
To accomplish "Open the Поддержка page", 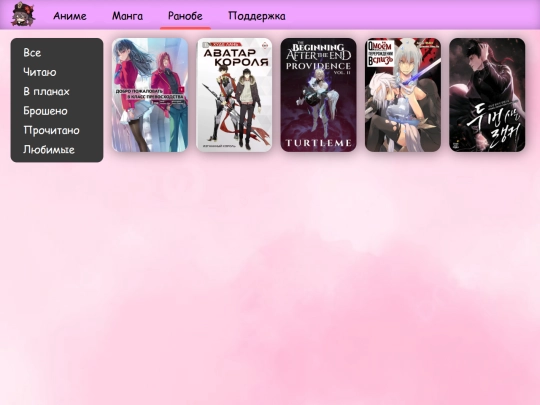I will pyautogui.click(x=257, y=16).
